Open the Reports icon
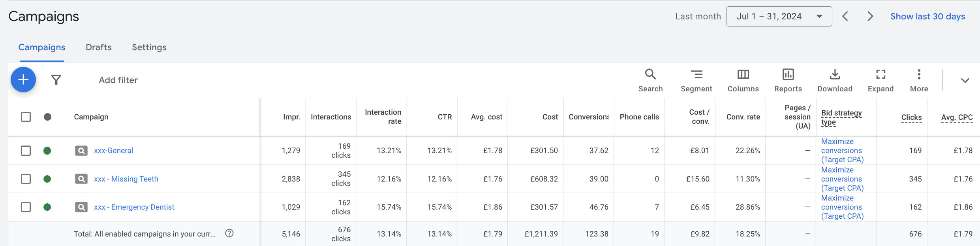This screenshot has width=980, height=246. 788,80
